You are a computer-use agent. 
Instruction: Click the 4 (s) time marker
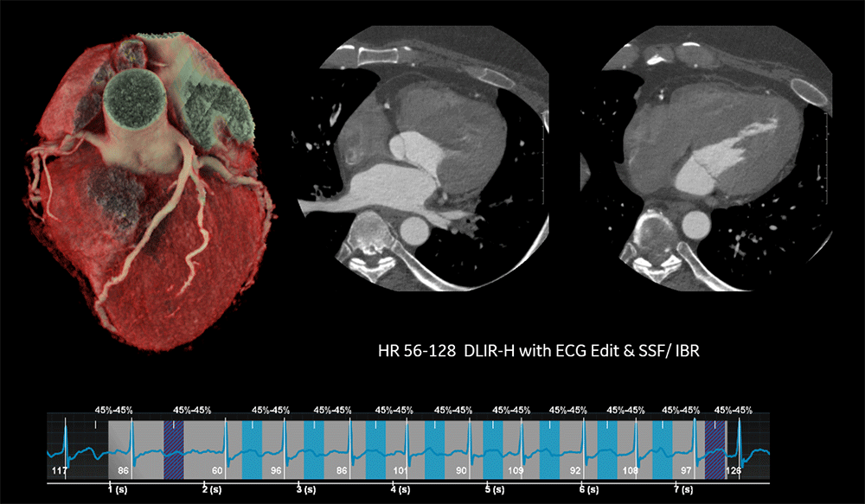tap(396, 490)
